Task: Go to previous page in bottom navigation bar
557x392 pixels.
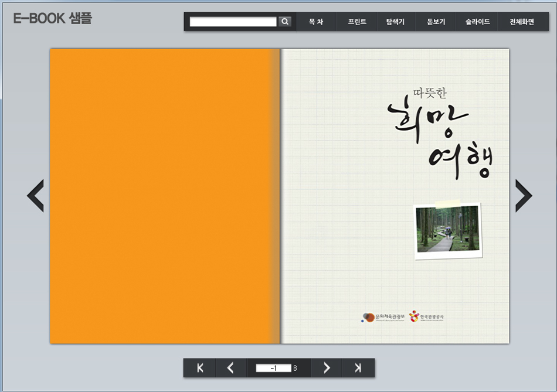Action: tap(230, 368)
